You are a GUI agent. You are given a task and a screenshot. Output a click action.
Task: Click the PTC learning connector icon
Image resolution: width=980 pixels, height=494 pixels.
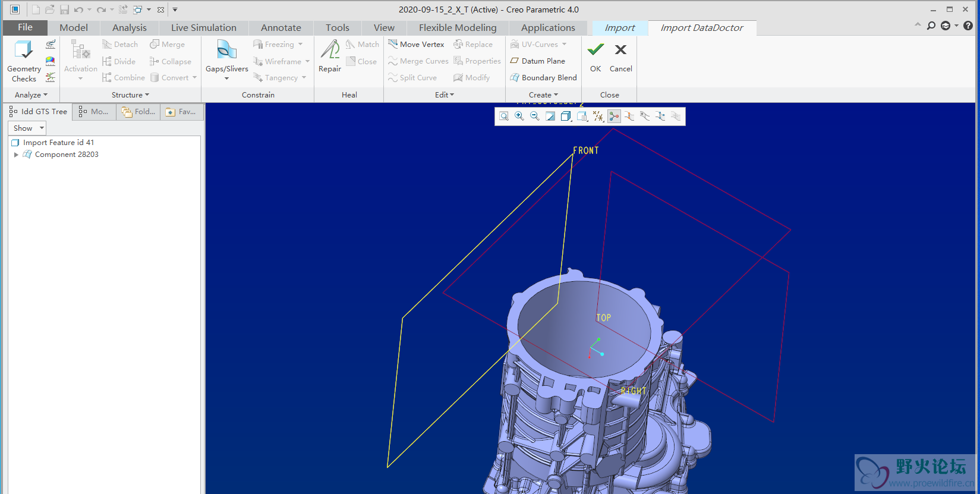(x=946, y=26)
